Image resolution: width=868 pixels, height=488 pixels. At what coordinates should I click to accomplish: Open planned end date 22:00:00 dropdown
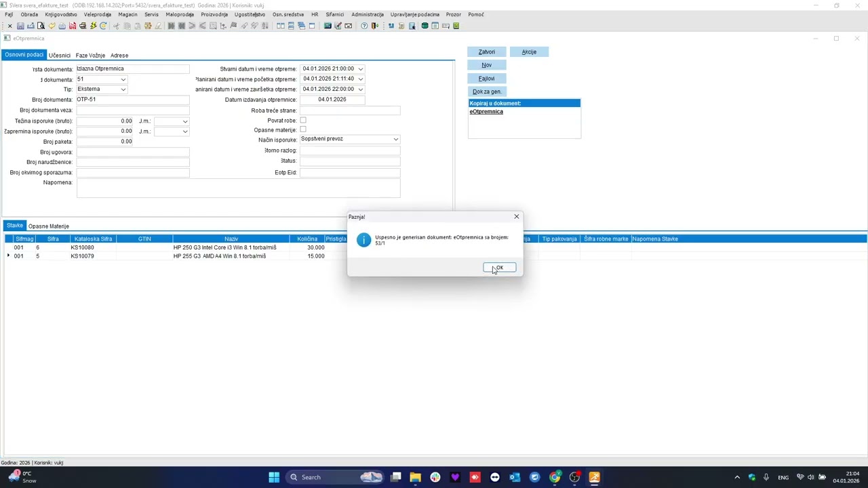360,89
